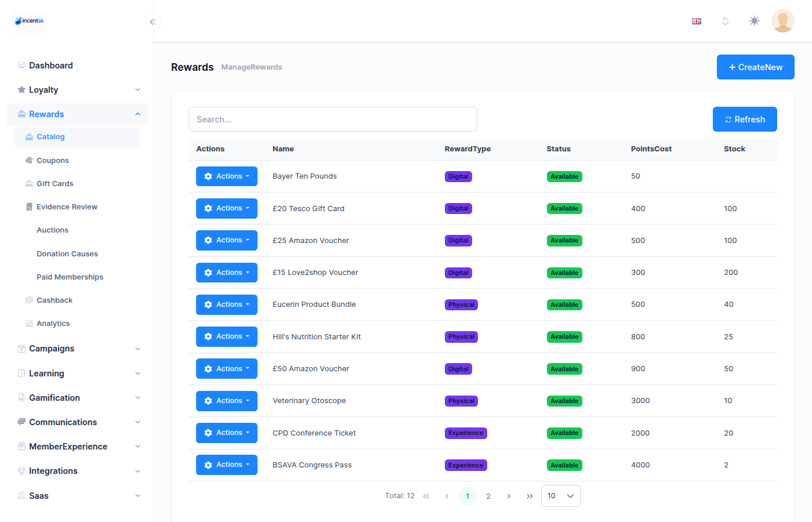The image size is (812, 522).
Task: Focus the Search input field
Action: click(x=333, y=119)
